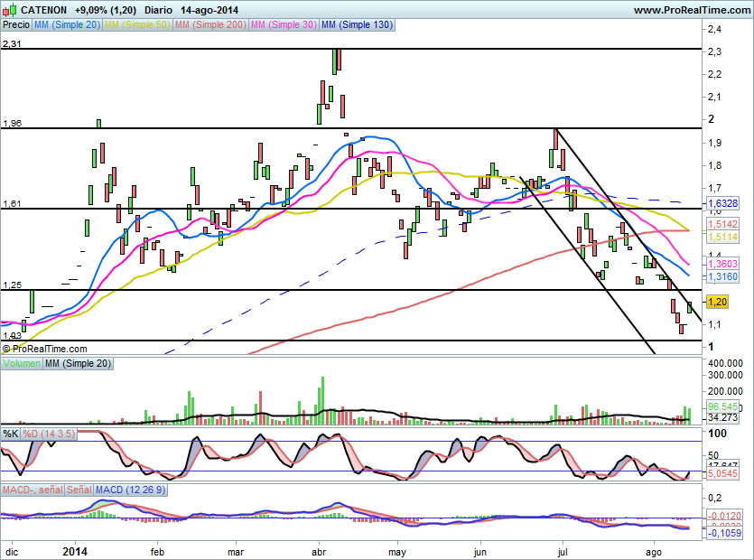Select the MM (Simple 130) blue label

coord(357,25)
